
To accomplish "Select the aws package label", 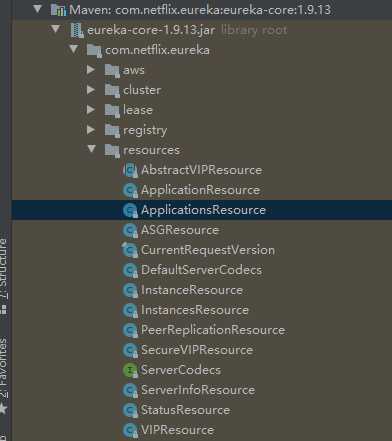I will pyautogui.click(x=134, y=70).
